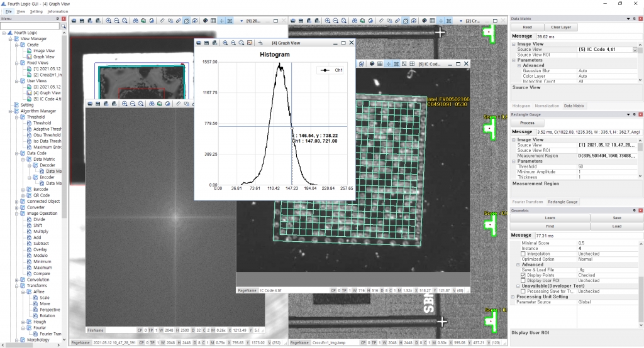Zoom in on view [2] CrossErr image

click(327, 21)
